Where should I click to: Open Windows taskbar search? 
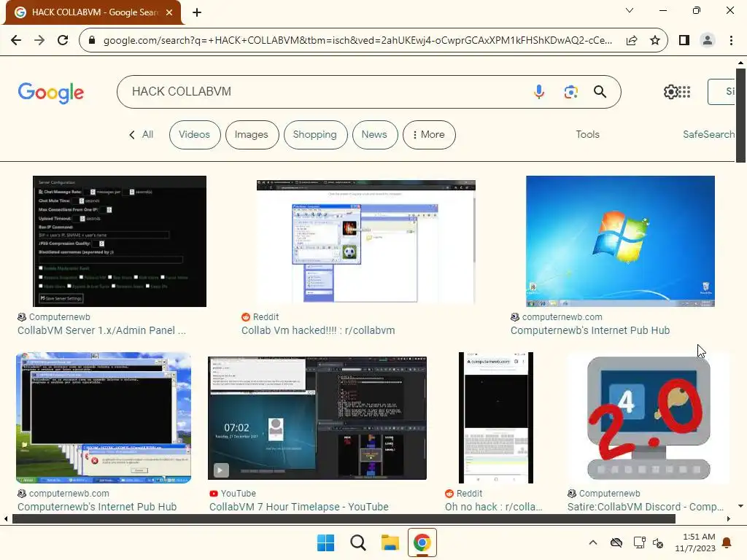(357, 542)
